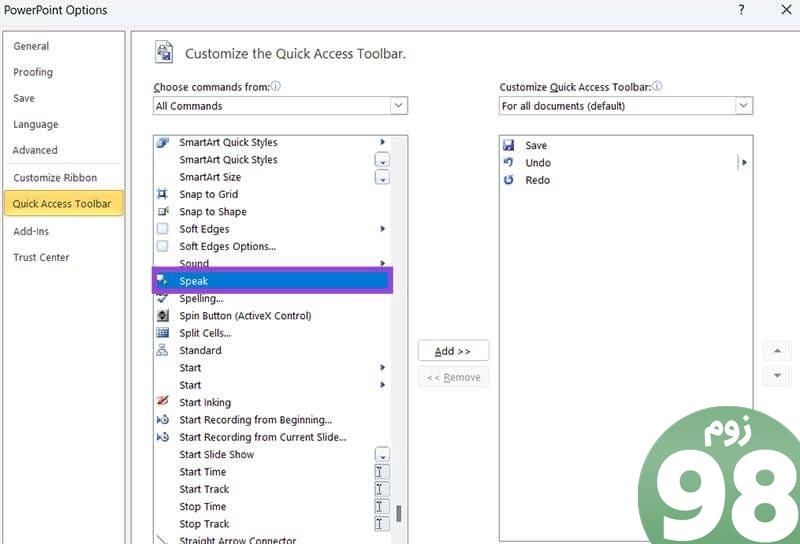Click Start Recording from Current Slide icon
This screenshot has width=800, height=544.
[162, 437]
